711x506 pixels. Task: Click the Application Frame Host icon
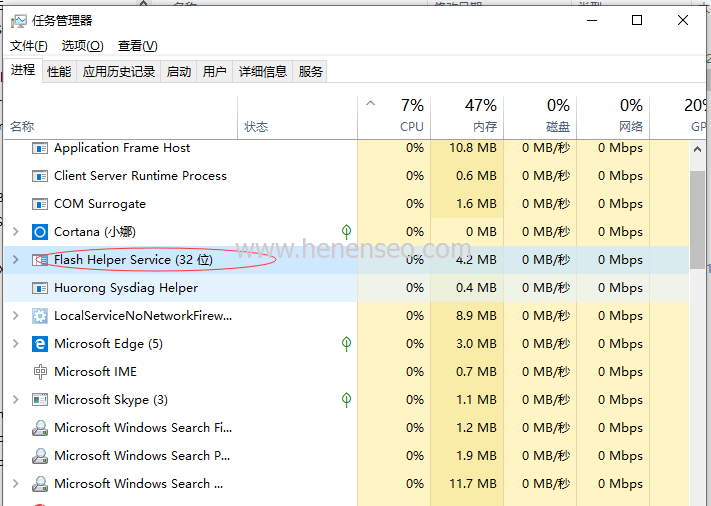[x=40, y=148]
